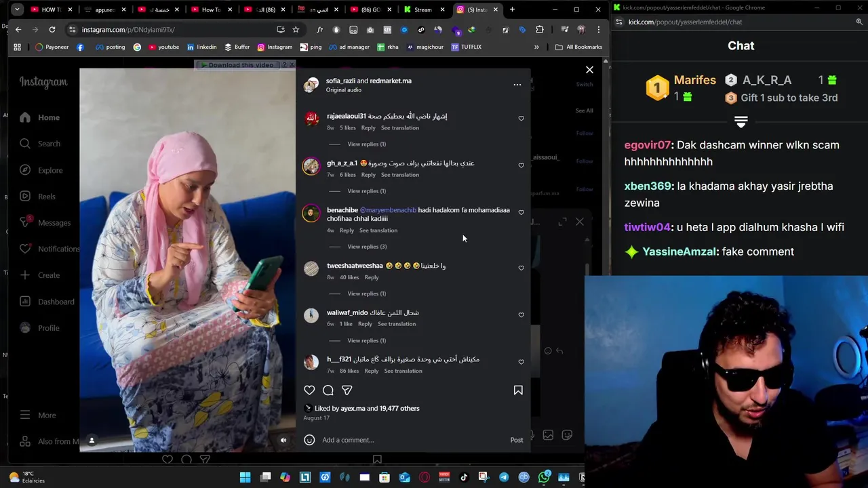Expand replies under gh_a_z_a.1's comment
This screenshot has height=488, width=868.
point(366,191)
